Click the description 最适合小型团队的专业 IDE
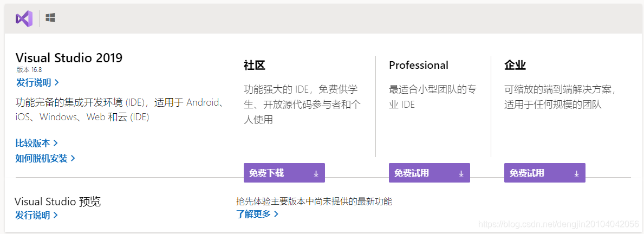Image resolution: width=644 pixels, height=234 pixels. pos(433,97)
